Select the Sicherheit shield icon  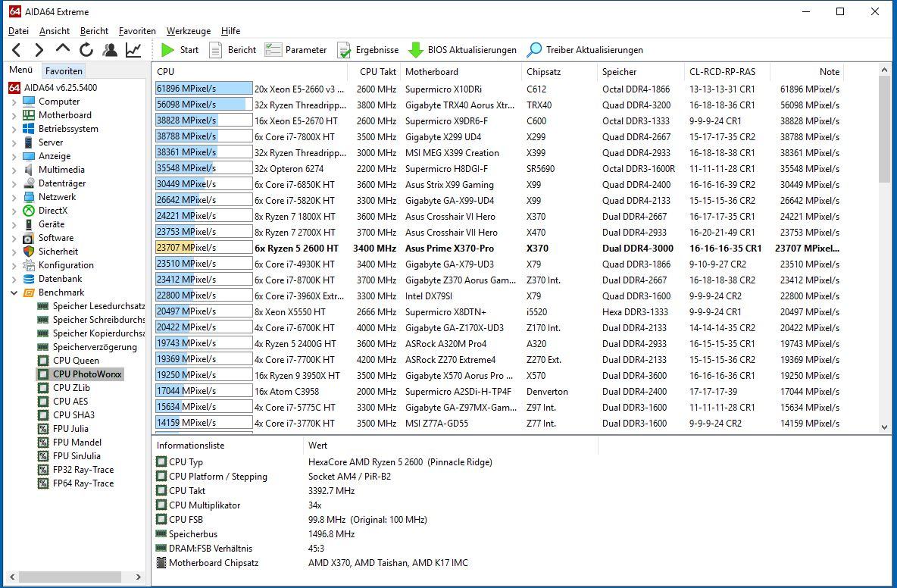point(29,252)
